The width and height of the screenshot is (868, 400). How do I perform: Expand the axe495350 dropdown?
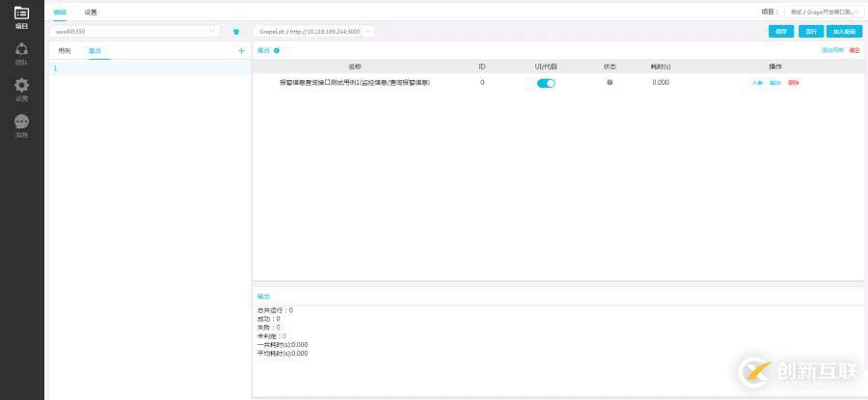[x=135, y=31]
